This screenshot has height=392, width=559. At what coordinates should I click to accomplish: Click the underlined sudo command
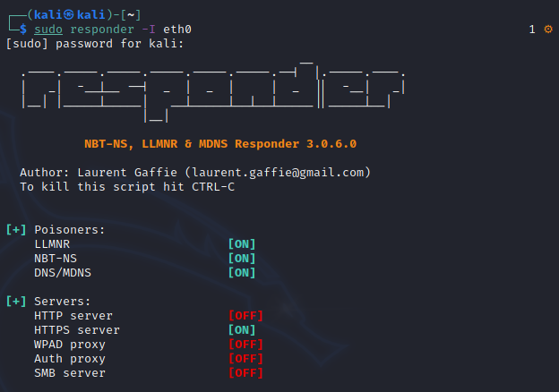click(48, 30)
